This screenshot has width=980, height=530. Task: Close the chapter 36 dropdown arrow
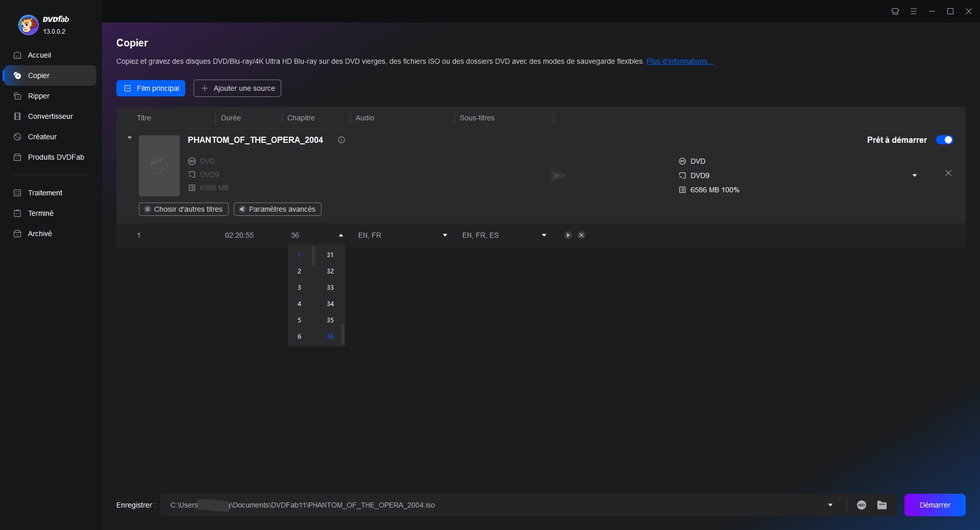click(341, 235)
